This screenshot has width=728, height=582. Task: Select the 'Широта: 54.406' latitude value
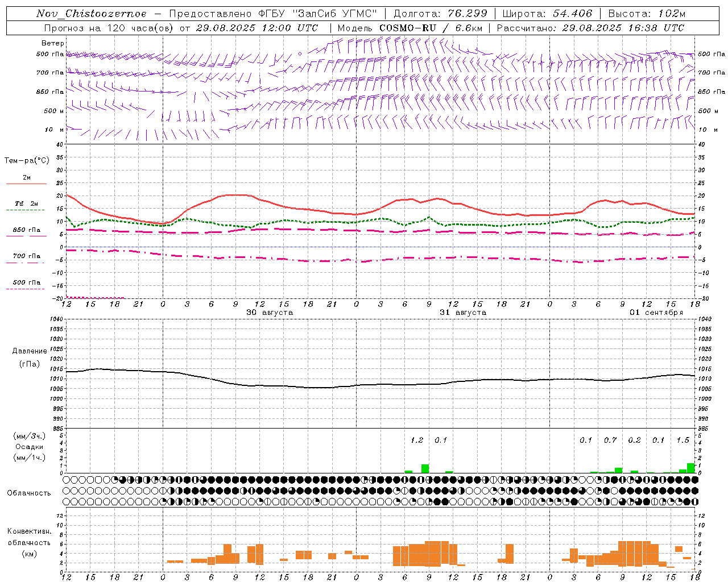coord(547,14)
